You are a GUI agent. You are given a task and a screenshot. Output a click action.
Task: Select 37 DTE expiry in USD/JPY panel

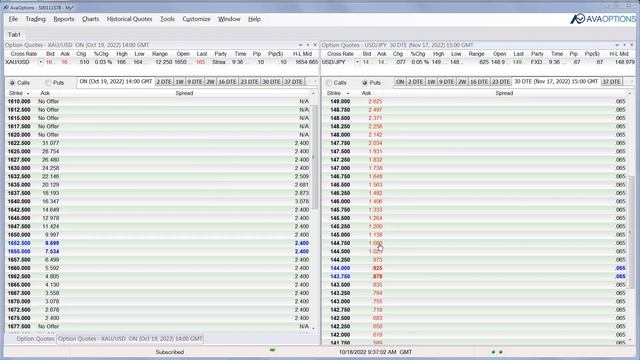click(x=611, y=82)
